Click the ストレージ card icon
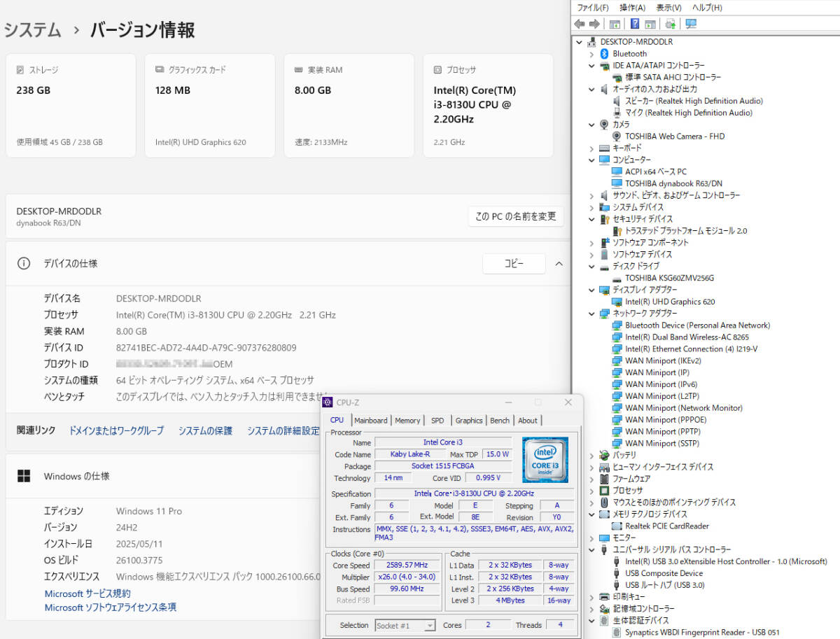Image resolution: width=840 pixels, height=639 pixels. point(20,70)
